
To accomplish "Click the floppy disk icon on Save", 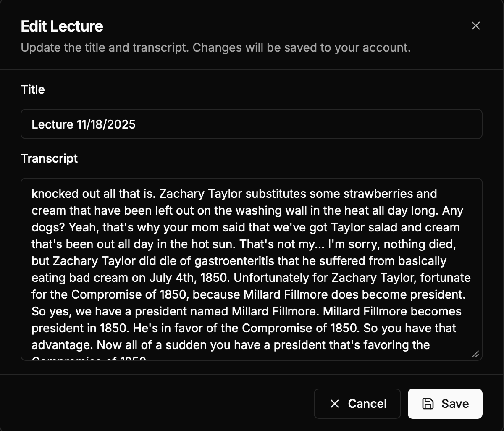I will tap(428, 404).
